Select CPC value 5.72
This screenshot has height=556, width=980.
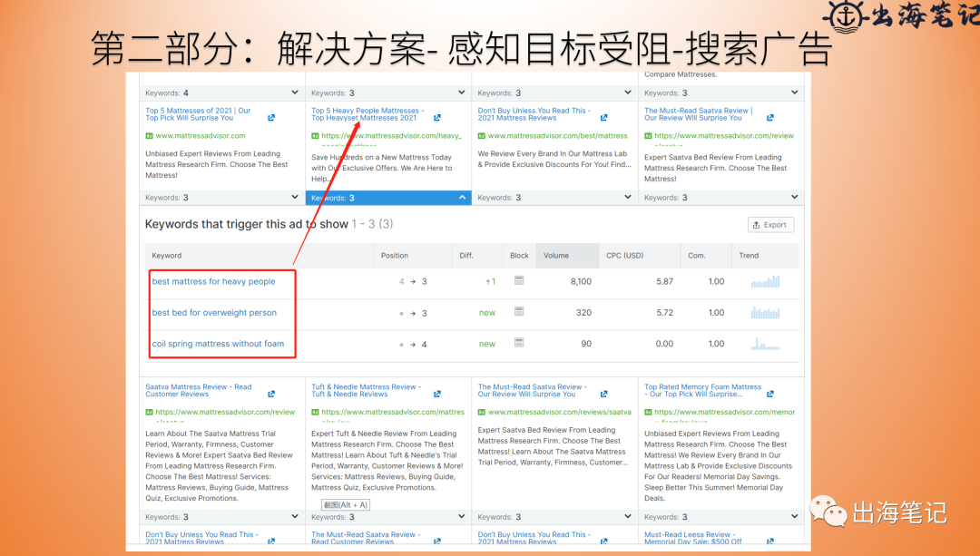tap(665, 312)
